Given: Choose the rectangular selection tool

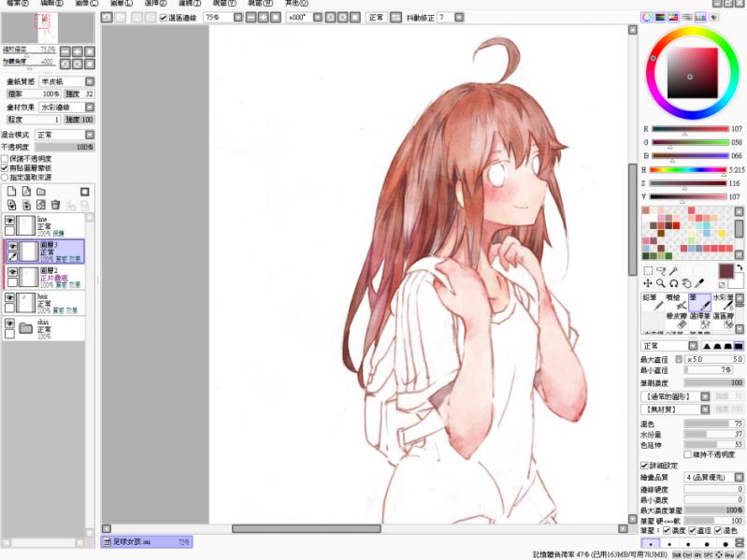Looking at the screenshot, I should click(x=648, y=271).
